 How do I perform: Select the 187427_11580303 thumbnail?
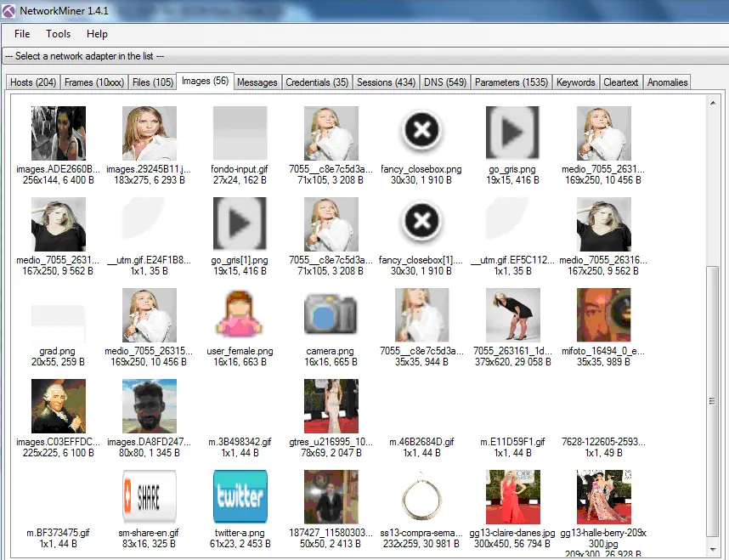coord(331,497)
